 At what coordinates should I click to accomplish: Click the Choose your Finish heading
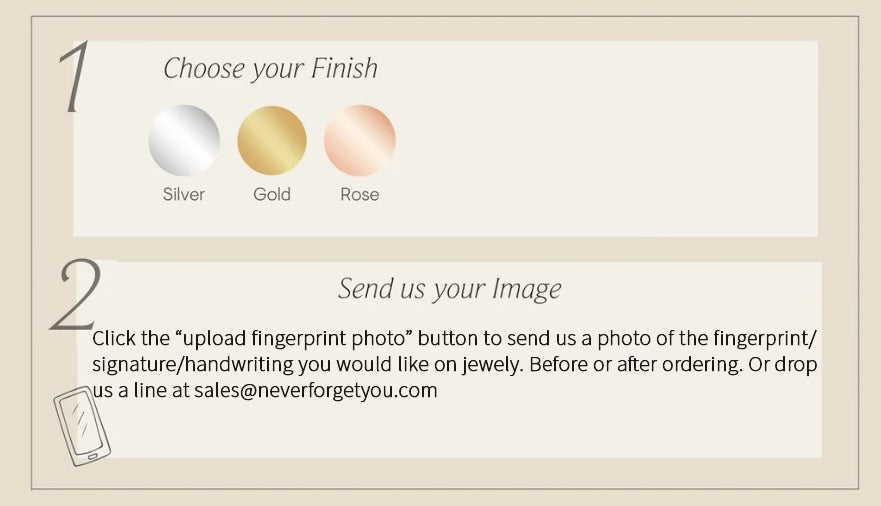(x=270, y=69)
